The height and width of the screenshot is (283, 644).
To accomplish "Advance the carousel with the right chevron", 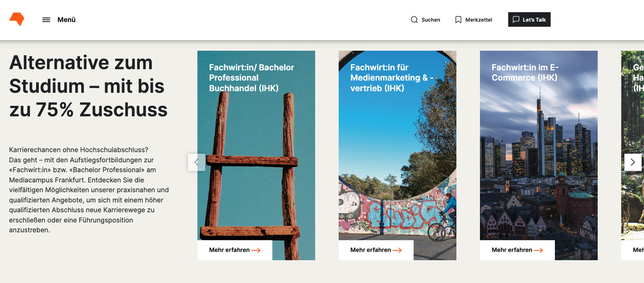I will click(633, 162).
